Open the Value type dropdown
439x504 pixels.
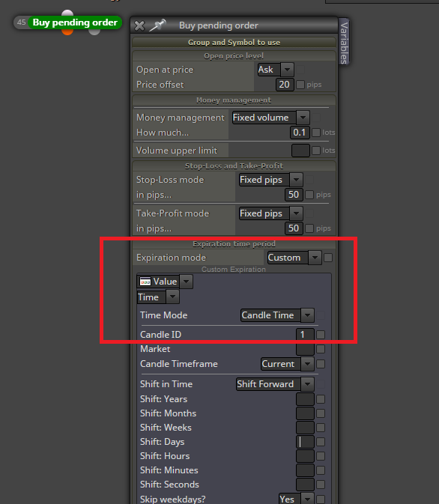click(x=165, y=282)
